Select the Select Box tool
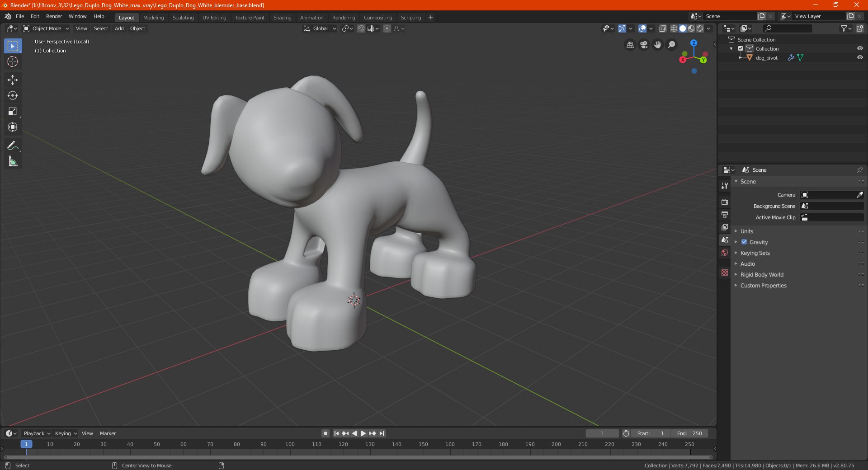This screenshot has width=868, height=470. point(13,46)
